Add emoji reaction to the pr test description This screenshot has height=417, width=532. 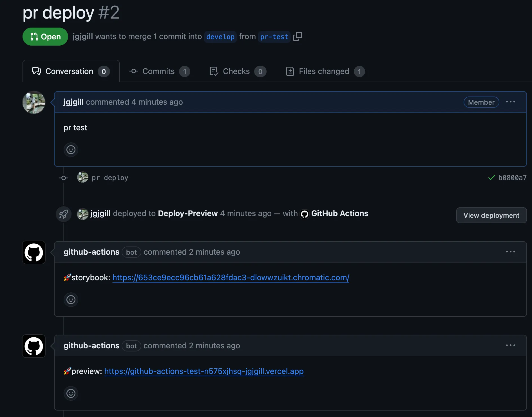pos(71,150)
